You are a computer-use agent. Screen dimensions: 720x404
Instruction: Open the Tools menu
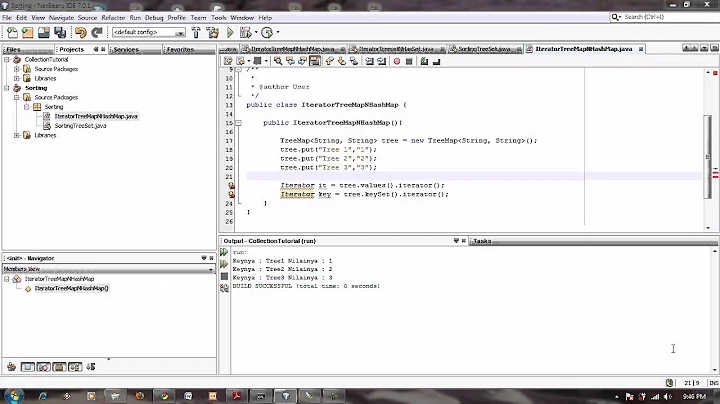[219, 17]
